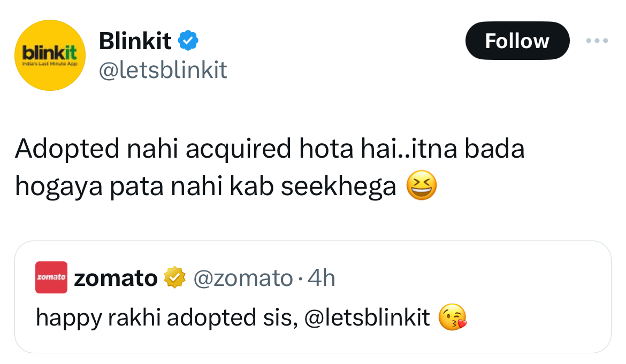Open the red Zomato avatar icon
This screenshot has width=626, height=364.
[x=51, y=277]
